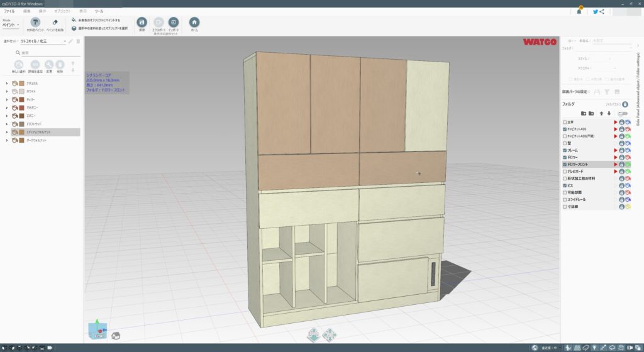The image size is (644, 352).
Task: Select the paint material tool icon
Action: [35, 23]
